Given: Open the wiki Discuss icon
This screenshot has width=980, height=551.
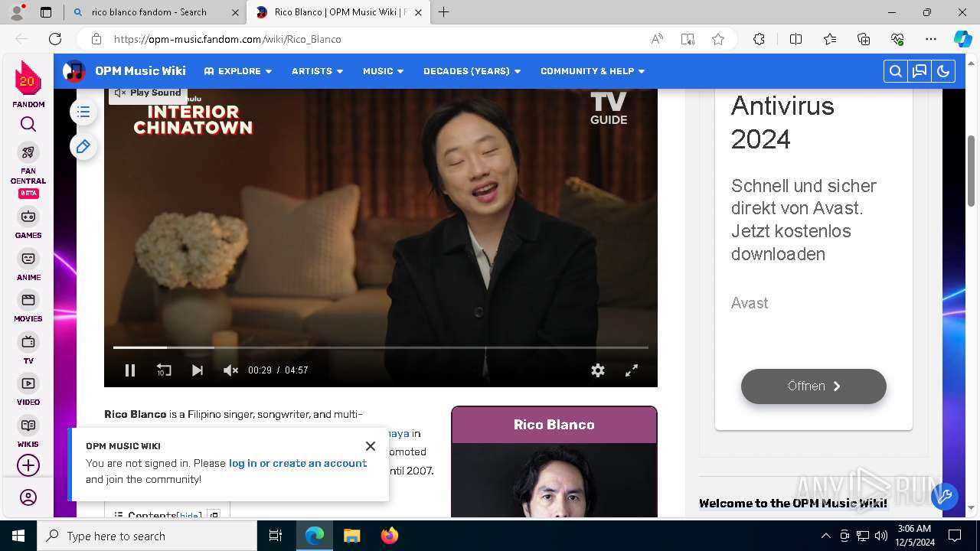Looking at the screenshot, I should [920, 71].
